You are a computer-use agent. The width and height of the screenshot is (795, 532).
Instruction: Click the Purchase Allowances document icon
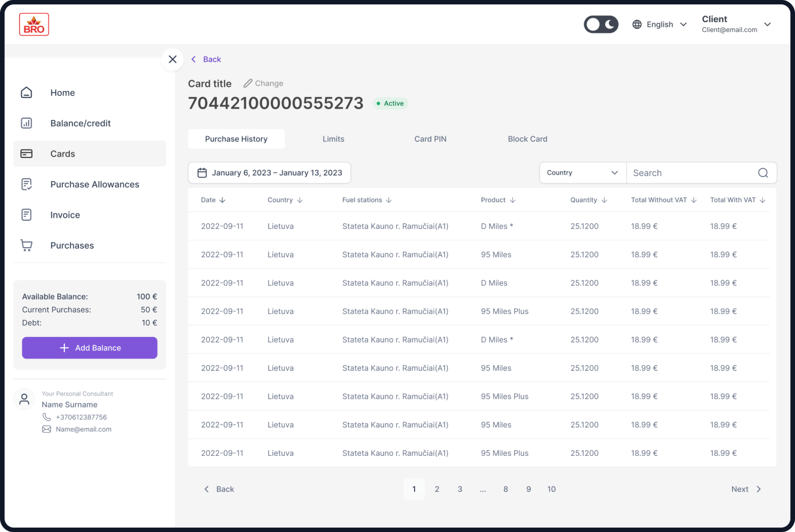26,184
